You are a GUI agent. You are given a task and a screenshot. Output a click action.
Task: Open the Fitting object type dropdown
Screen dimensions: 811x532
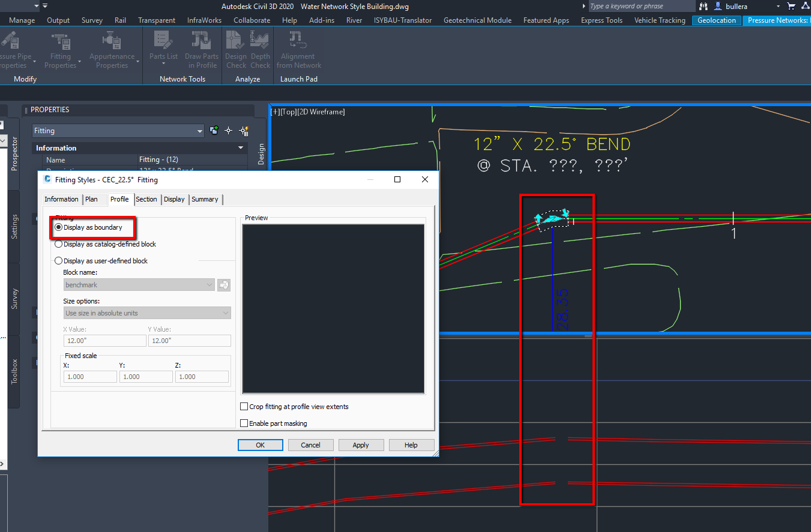pos(118,131)
